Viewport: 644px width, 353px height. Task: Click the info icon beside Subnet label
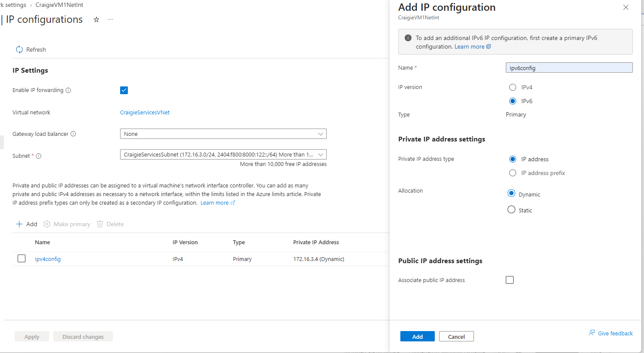39,156
